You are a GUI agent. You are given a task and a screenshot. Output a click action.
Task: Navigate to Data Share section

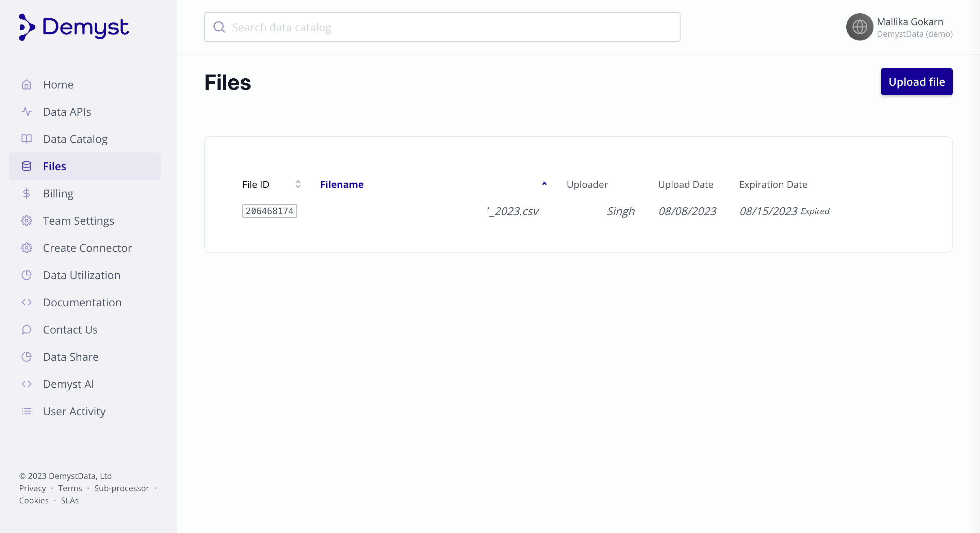(x=71, y=356)
